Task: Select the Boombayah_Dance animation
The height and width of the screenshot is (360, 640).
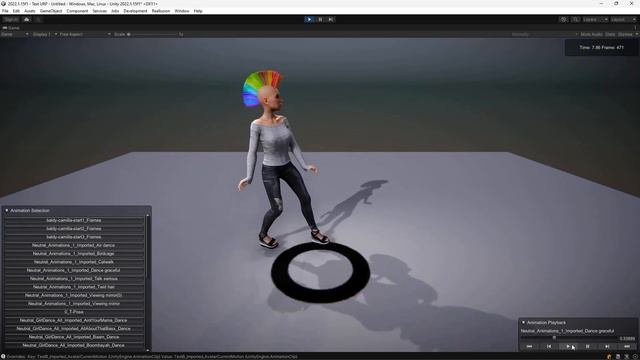Action: pos(74,345)
